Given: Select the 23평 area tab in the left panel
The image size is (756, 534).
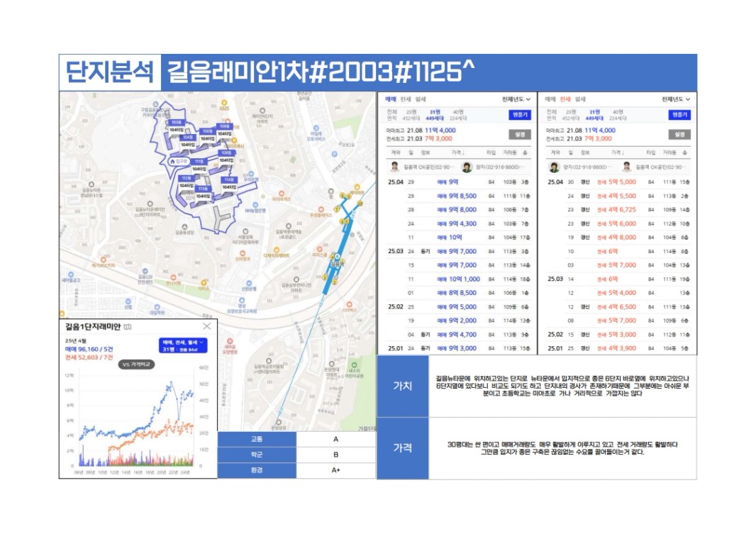Looking at the screenshot, I should (x=411, y=115).
